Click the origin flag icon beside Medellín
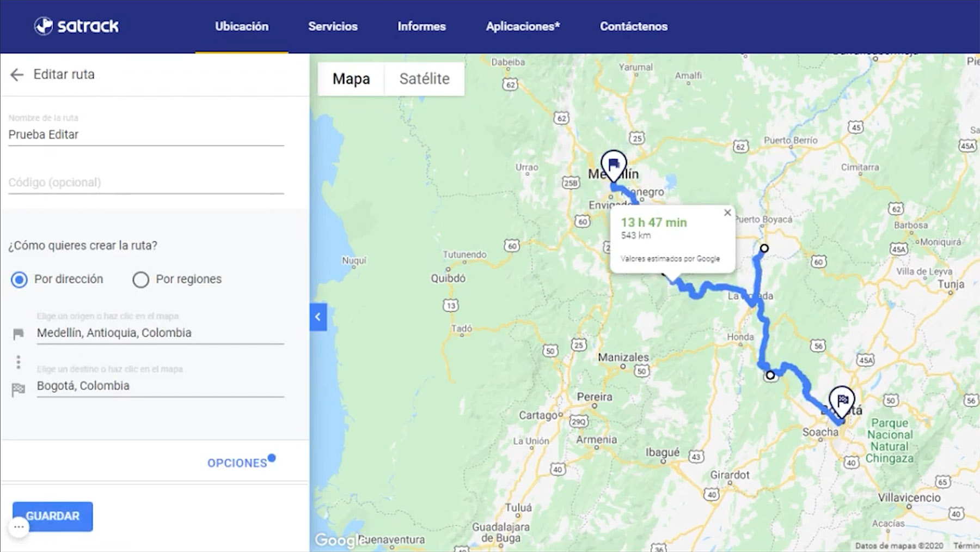Image resolution: width=980 pixels, height=552 pixels. (18, 334)
